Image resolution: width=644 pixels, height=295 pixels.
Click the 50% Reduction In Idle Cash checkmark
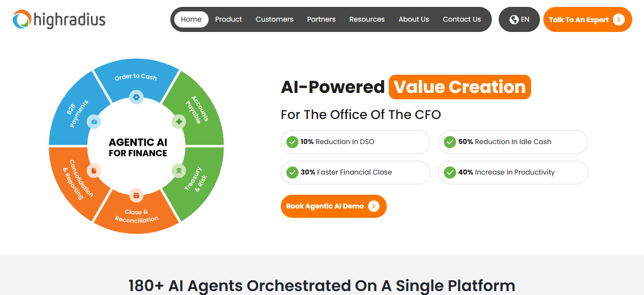click(450, 142)
